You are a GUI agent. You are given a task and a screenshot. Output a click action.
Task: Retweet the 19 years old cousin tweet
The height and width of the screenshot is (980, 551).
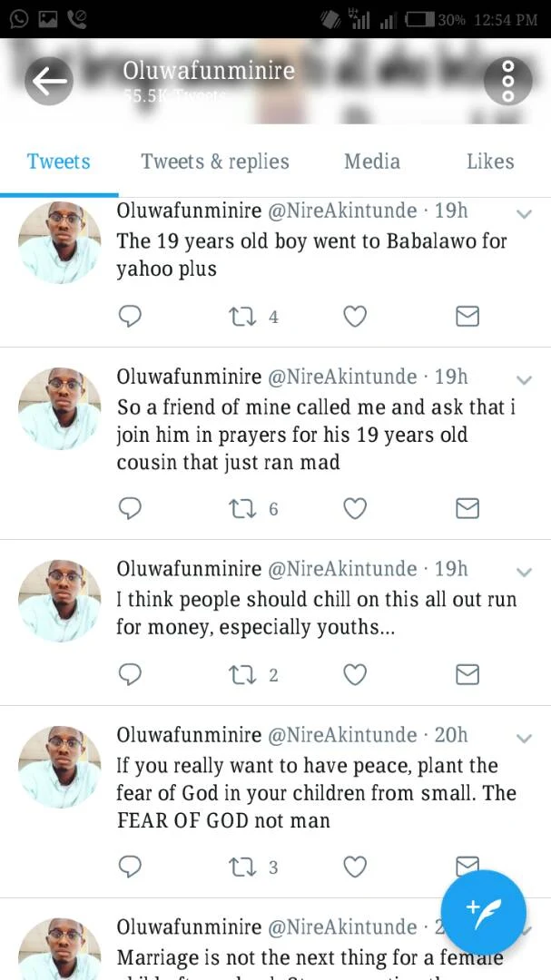click(242, 508)
